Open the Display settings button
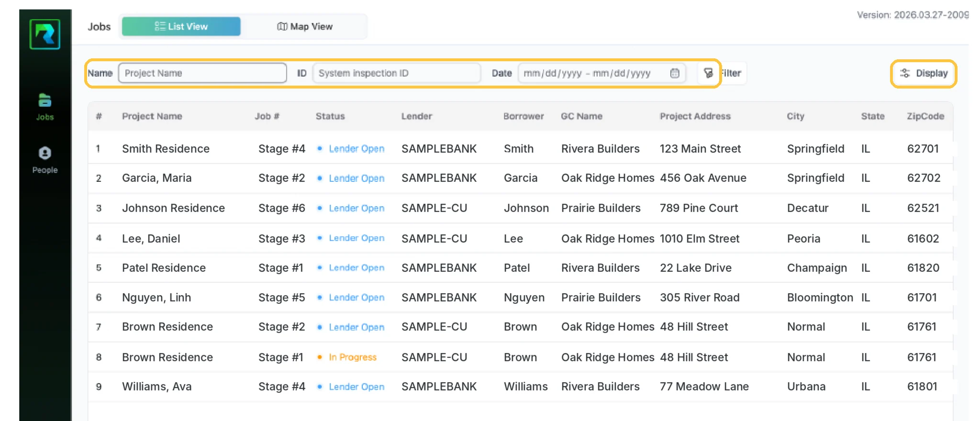The image size is (980, 421). pos(924,73)
